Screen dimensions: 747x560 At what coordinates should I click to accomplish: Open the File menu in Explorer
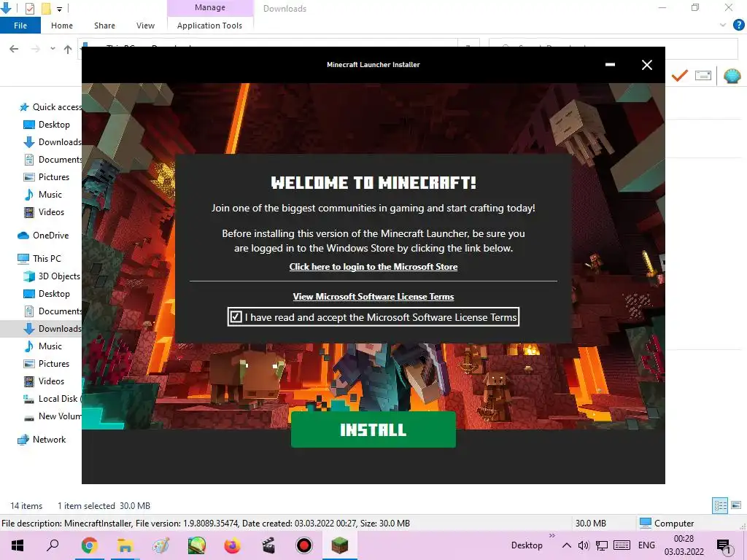(x=20, y=26)
